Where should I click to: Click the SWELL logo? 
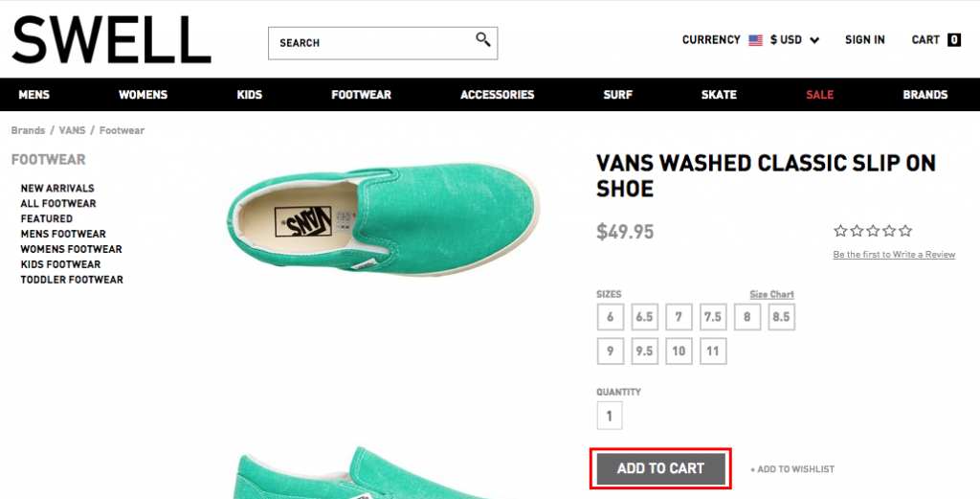111,40
